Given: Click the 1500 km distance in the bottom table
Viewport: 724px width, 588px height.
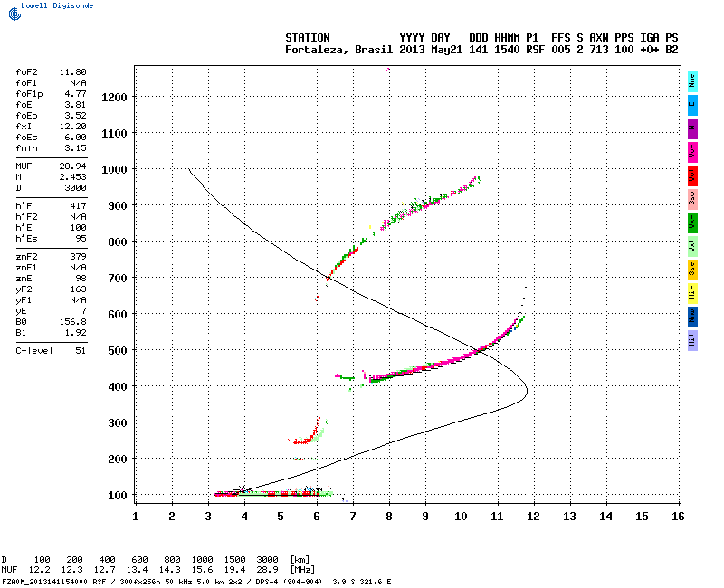Looking at the screenshot, I should pyautogui.click(x=235, y=560).
